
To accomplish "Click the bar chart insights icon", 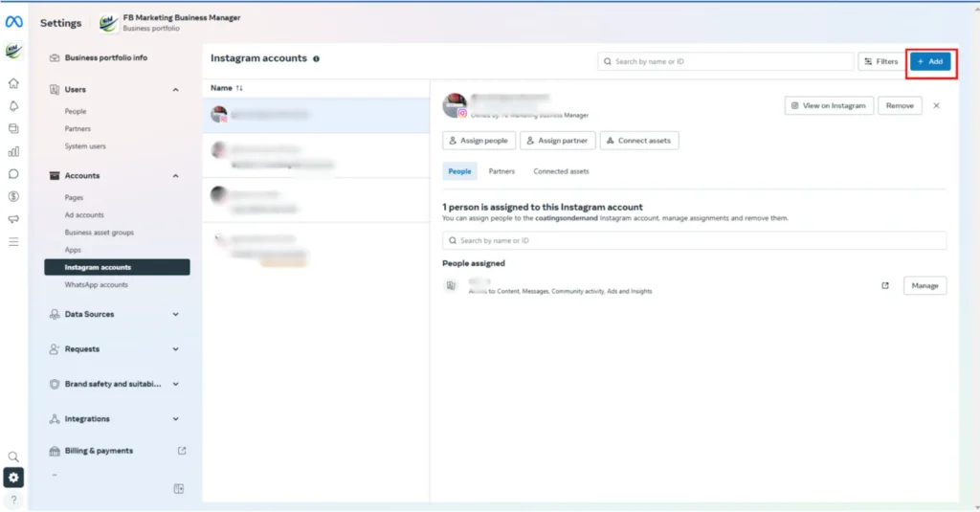I will point(13,151).
